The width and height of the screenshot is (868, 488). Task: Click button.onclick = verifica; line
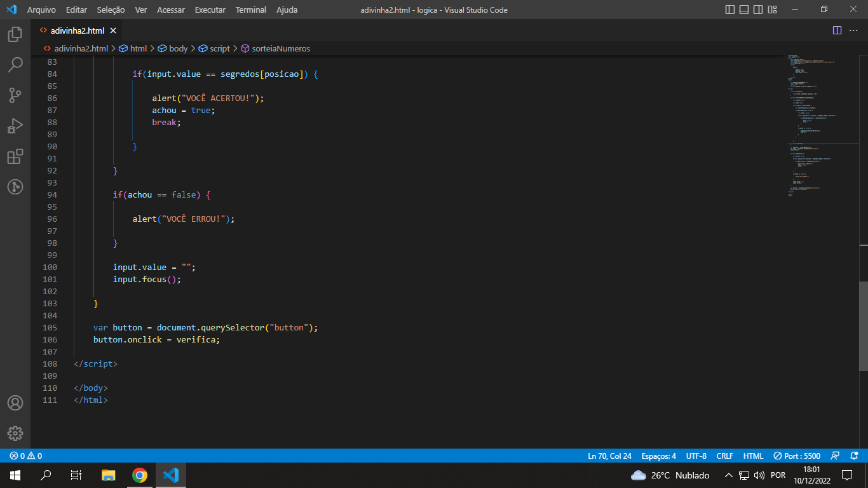156,339
